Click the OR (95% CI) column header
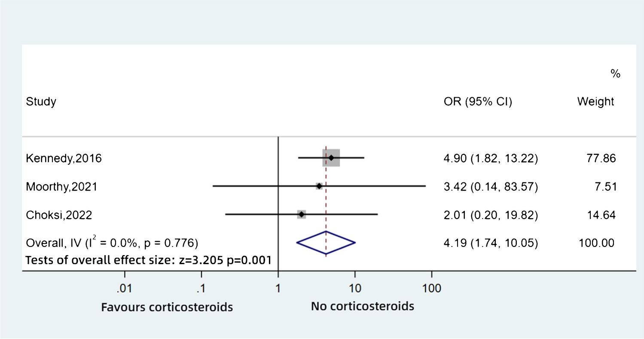This screenshot has height=339, width=644. click(477, 102)
